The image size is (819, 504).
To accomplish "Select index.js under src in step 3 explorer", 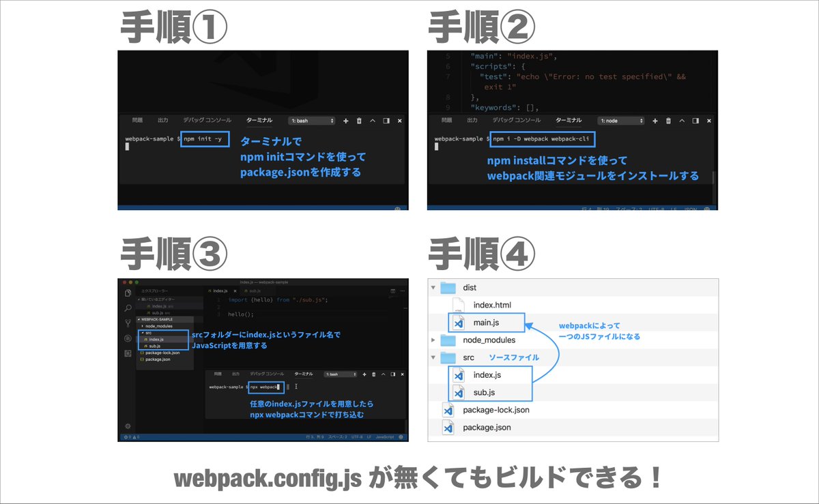I will click(156, 339).
